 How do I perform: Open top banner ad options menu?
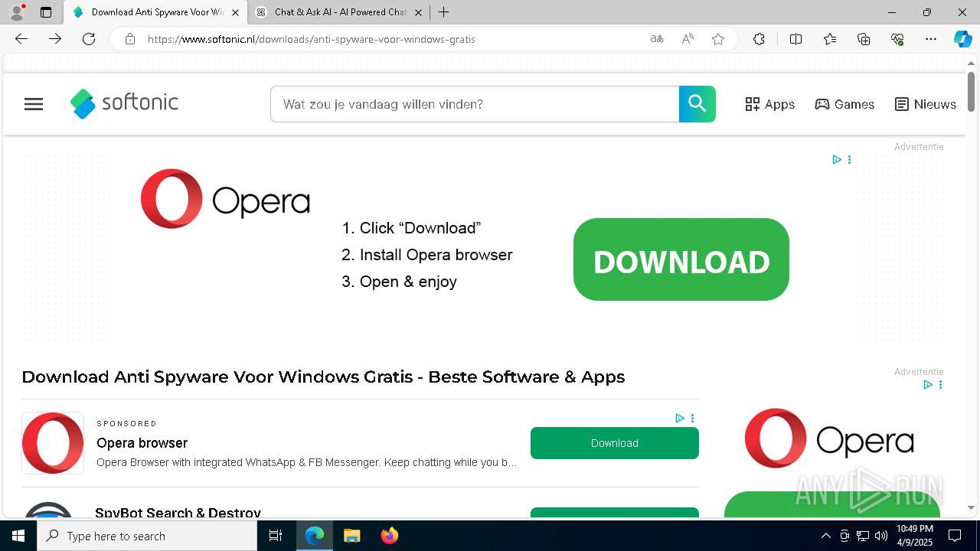coord(849,159)
